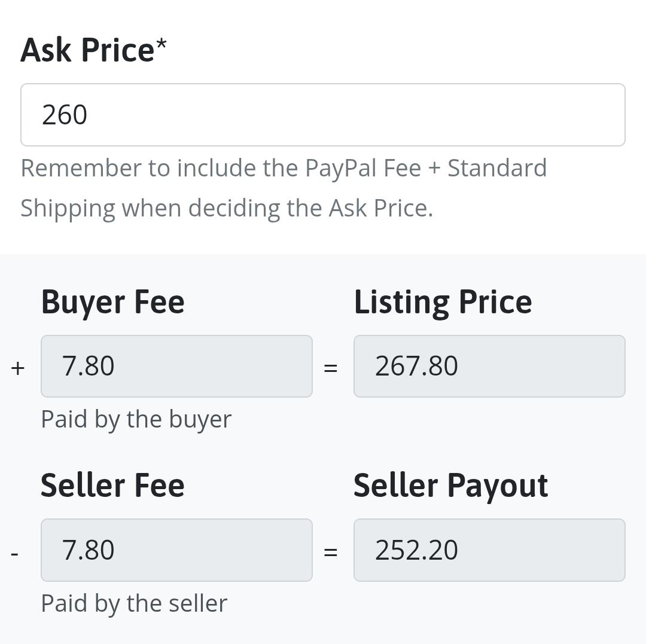Click the 'Paid by the seller' note
Screen dimensions: 646x644
click(134, 603)
